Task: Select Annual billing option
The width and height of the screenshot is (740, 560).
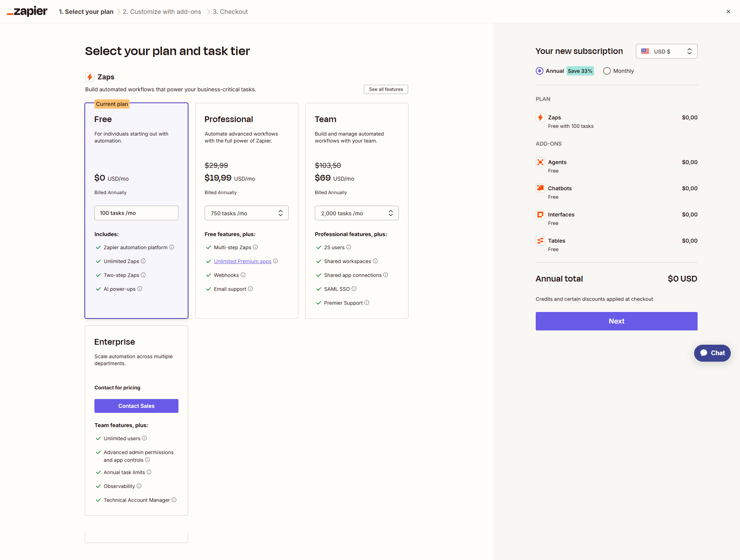Action: [540, 71]
